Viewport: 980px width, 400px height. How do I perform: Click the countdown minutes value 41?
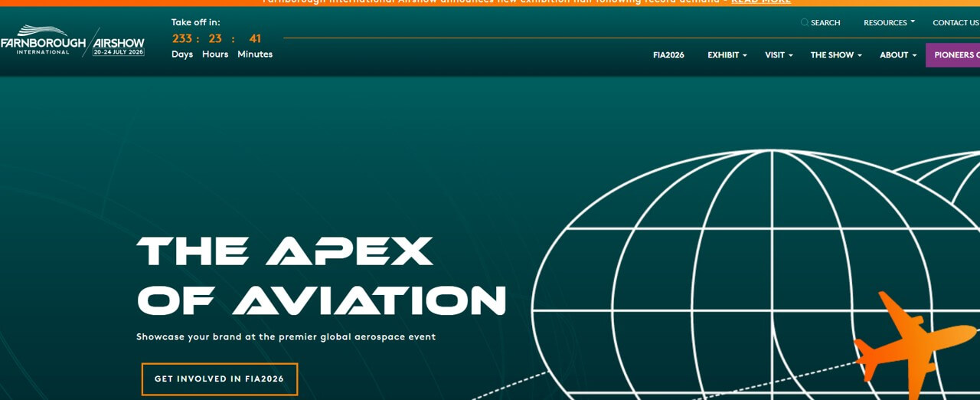[255, 38]
